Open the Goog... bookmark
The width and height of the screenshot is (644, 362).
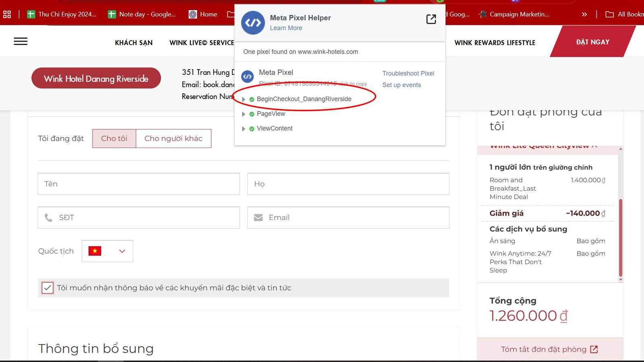(x=458, y=14)
